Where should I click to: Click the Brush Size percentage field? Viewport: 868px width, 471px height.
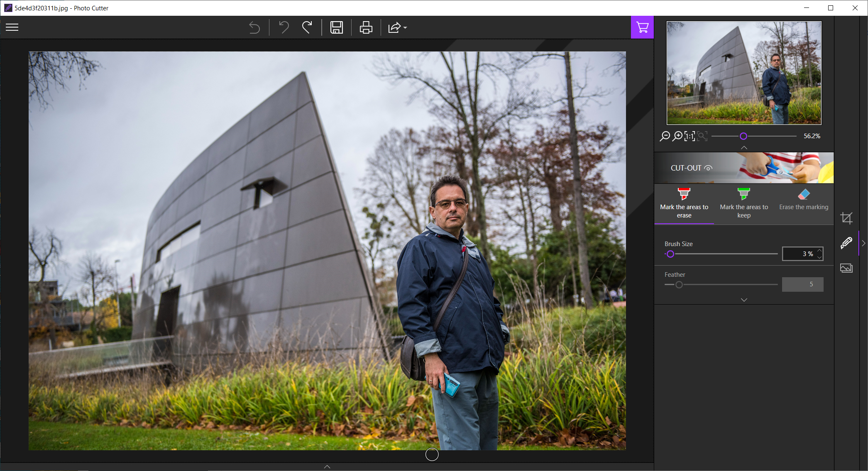(x=799, y=254)
